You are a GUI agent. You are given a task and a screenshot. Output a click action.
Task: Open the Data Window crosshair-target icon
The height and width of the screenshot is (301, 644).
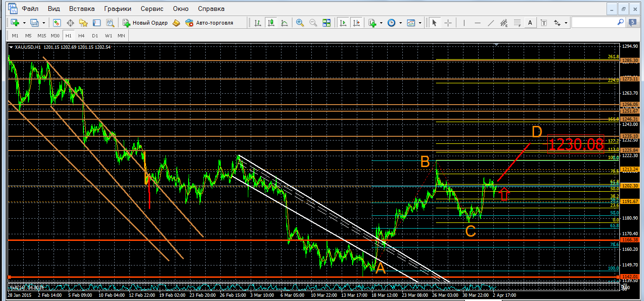(70, 23)
